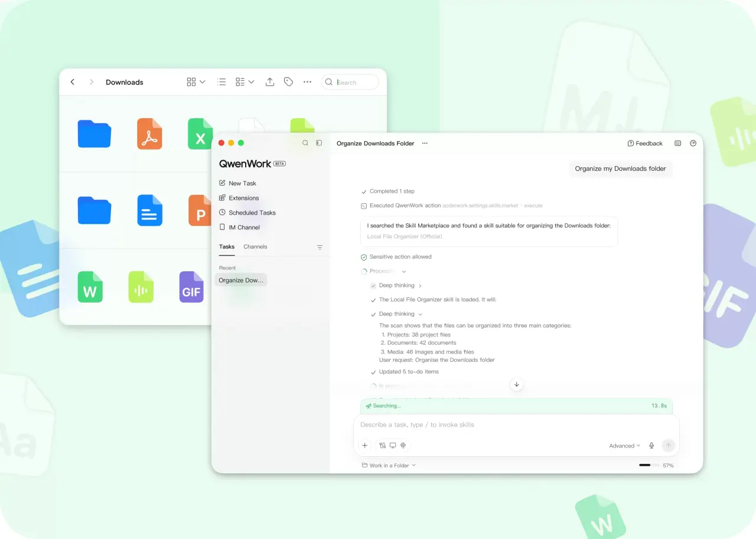Screen dimensions: 756x539
Task: Select the orange PDF file in Downloads
Action: (149, 134)
